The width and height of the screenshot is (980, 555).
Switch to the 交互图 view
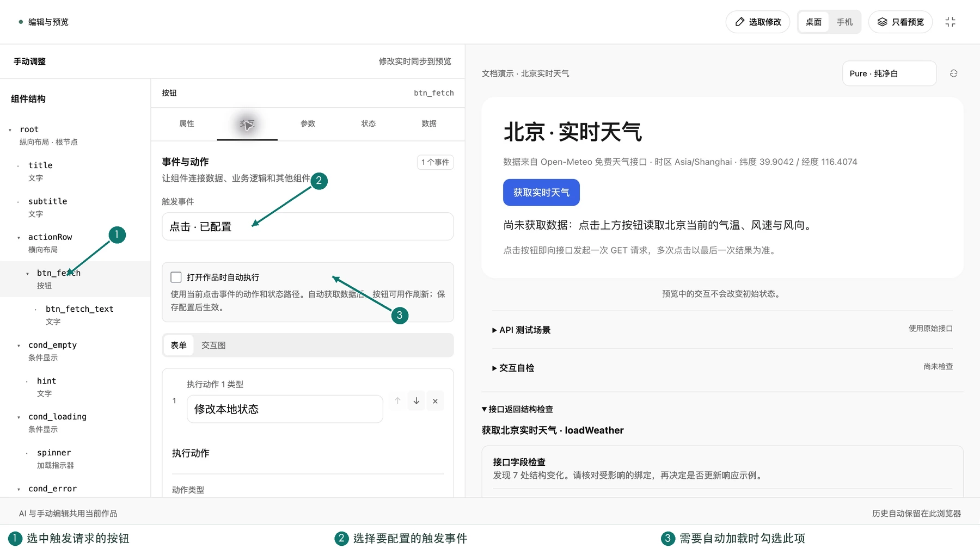click(213, 345)
